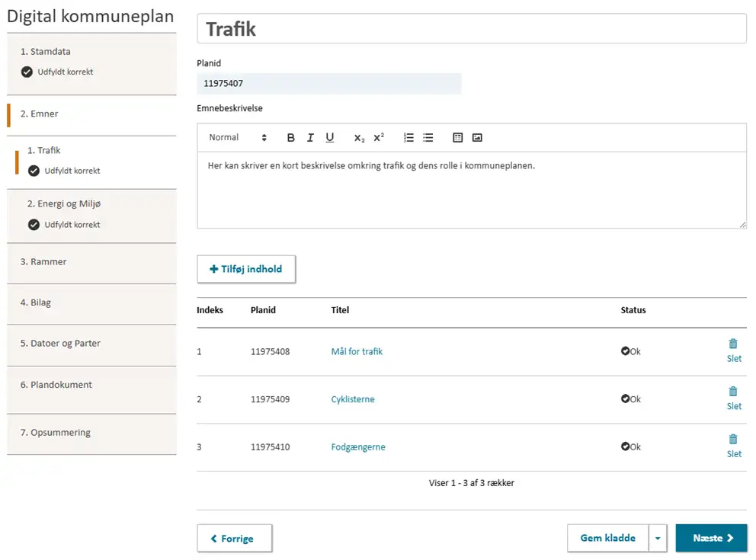Expand the Gem kladde dropdown arrow

tap(658, 538)
